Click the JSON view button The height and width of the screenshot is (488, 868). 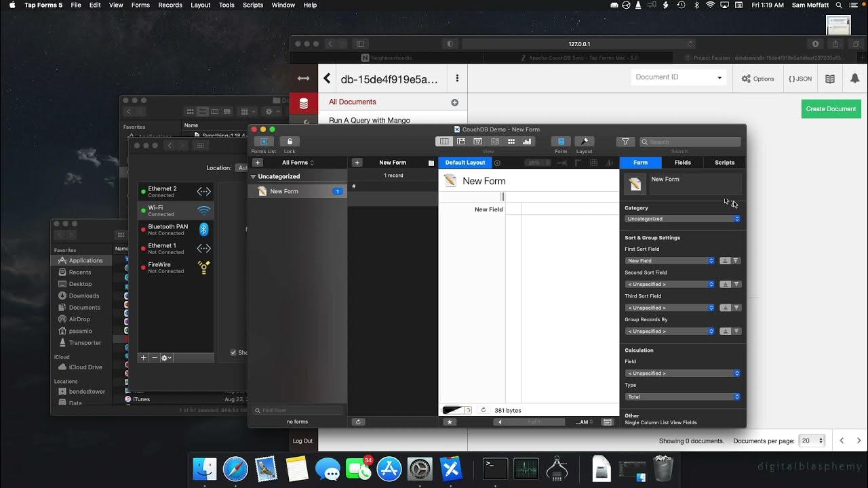click(x=800, y=79)
